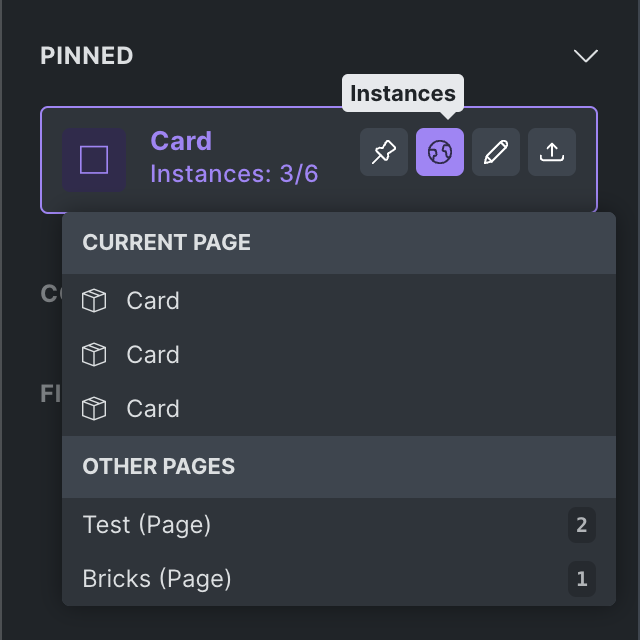Click the square Card component thumbnail
The image size is (640, 640).
[x=94, y=160]
